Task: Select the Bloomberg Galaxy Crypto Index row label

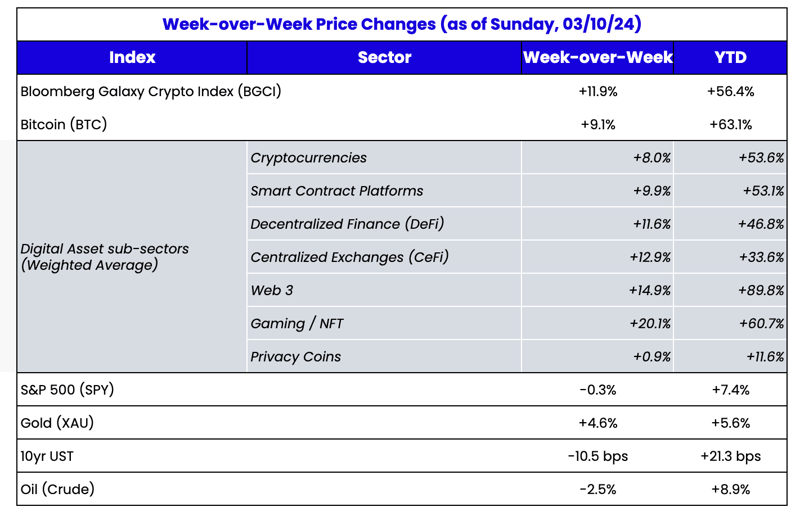Action: (x=151, y=91)
